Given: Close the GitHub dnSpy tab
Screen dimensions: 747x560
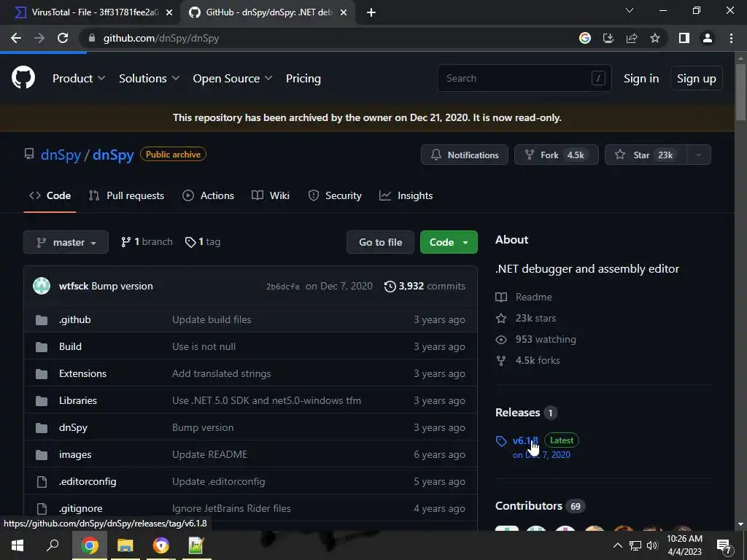Looking at the screenshot, I should [344, 12].
